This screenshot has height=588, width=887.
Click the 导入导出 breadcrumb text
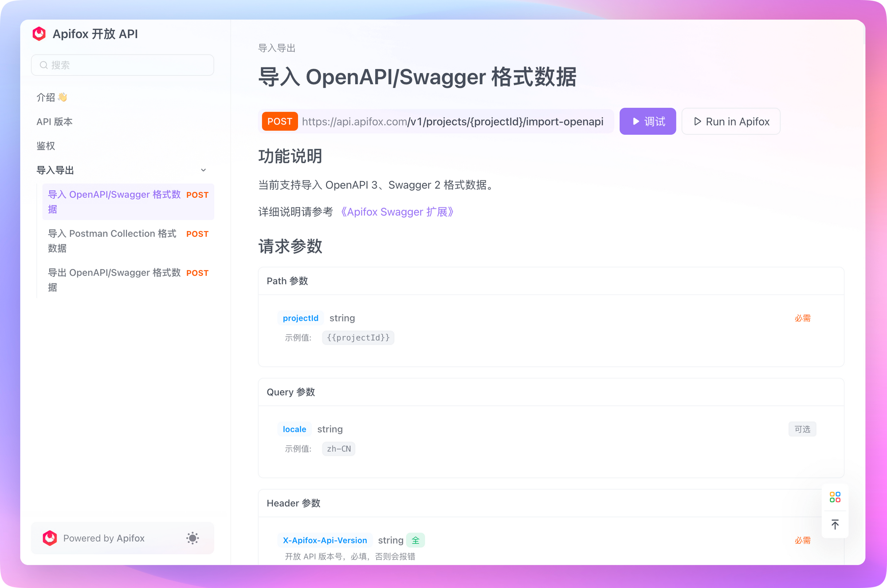[x=277, y=48]
